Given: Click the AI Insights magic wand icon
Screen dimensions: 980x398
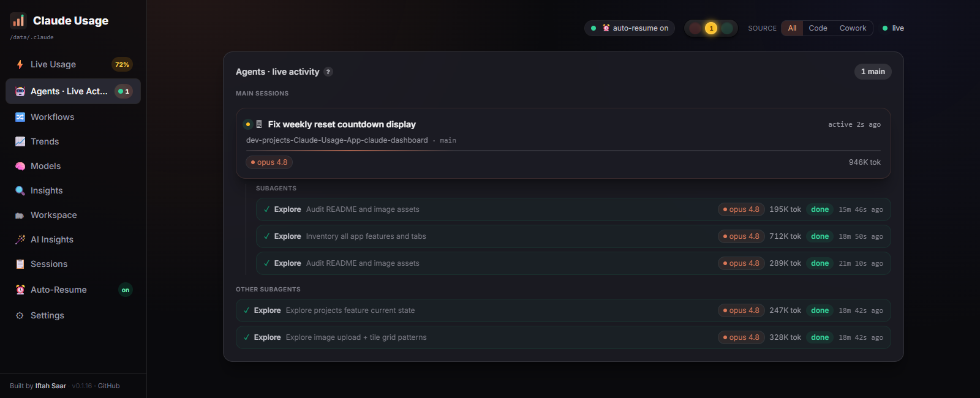Looking at the screenshot, I should point(20,239).
